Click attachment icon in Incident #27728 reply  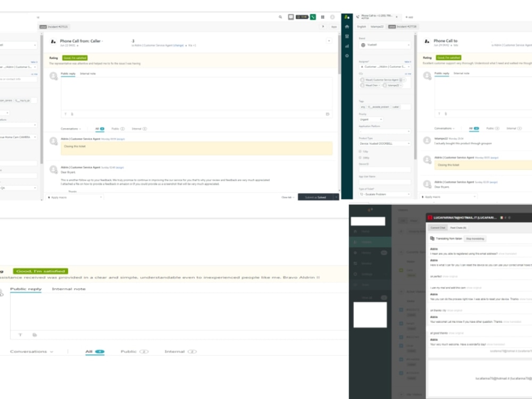445,114
